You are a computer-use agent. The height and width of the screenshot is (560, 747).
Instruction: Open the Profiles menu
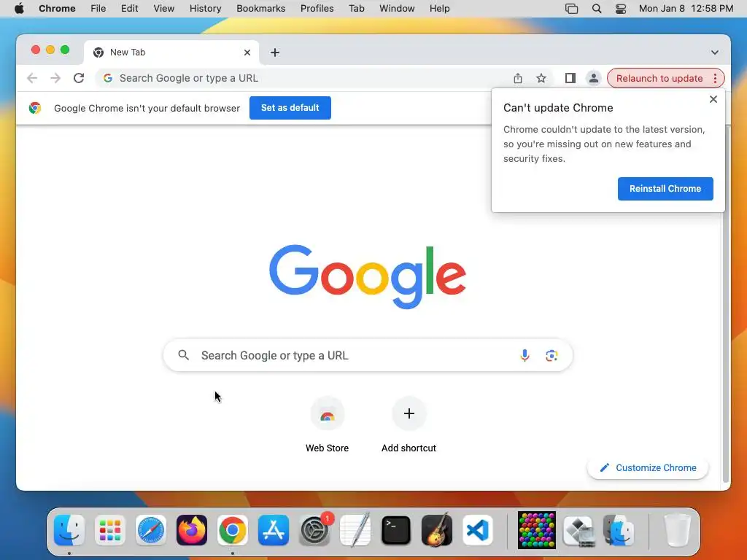pos(317,9)
